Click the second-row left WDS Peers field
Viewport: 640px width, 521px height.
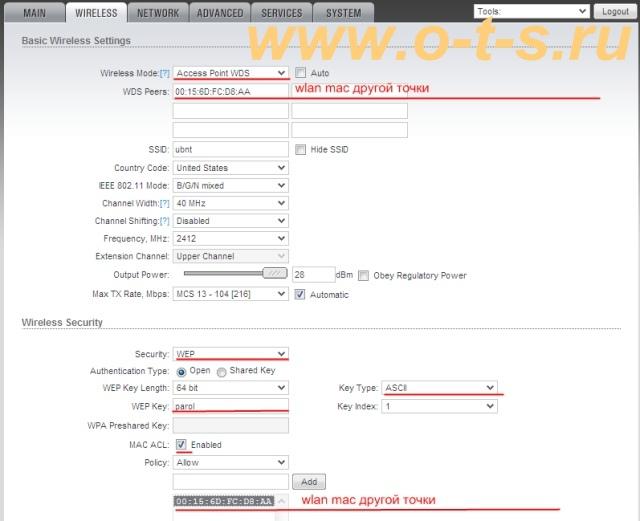[x=231, y=111]
